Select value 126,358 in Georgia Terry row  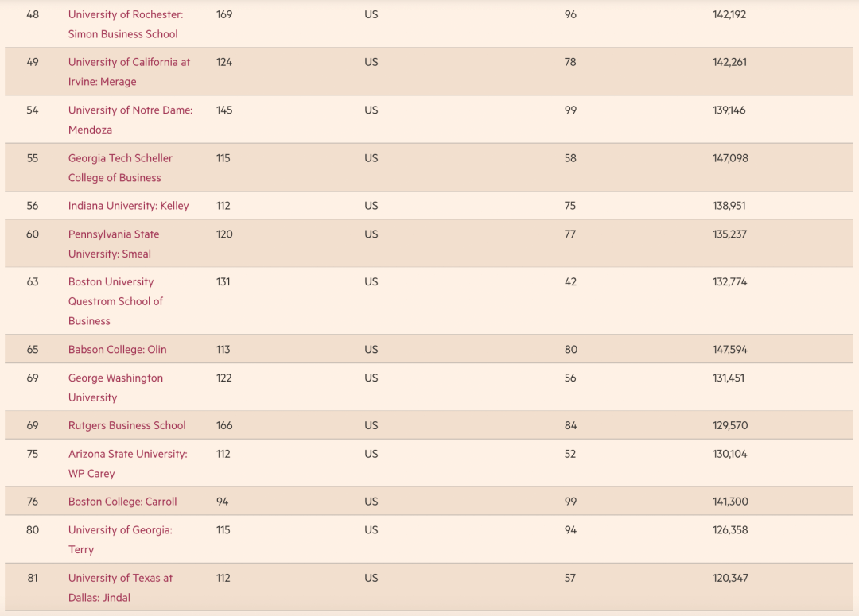point(729,530)
